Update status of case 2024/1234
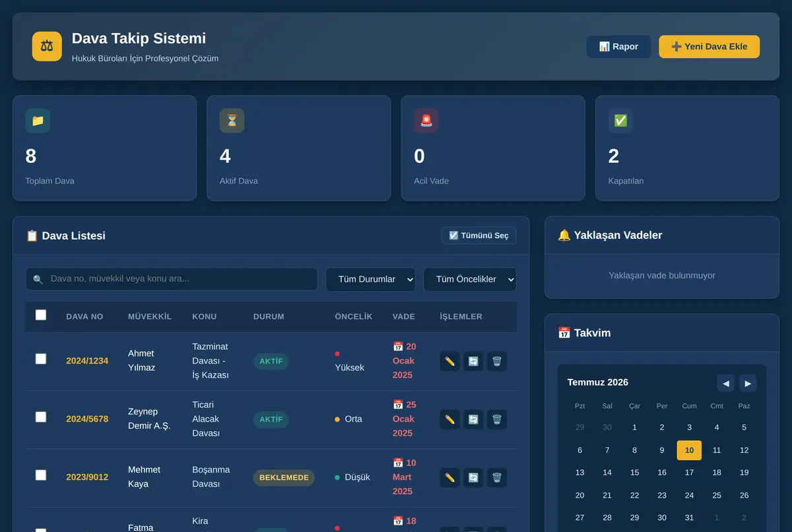 473,361
